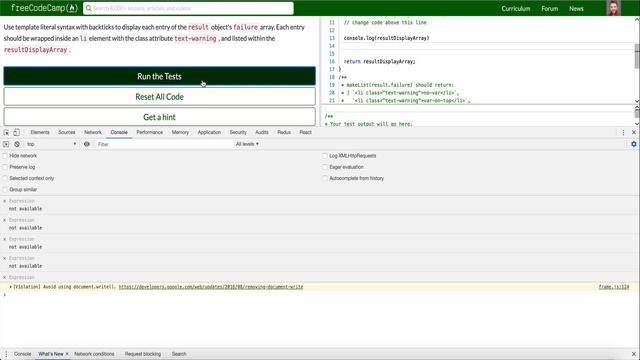Open the frame.js source link
The image size is (640, 360).
[613, 287]
